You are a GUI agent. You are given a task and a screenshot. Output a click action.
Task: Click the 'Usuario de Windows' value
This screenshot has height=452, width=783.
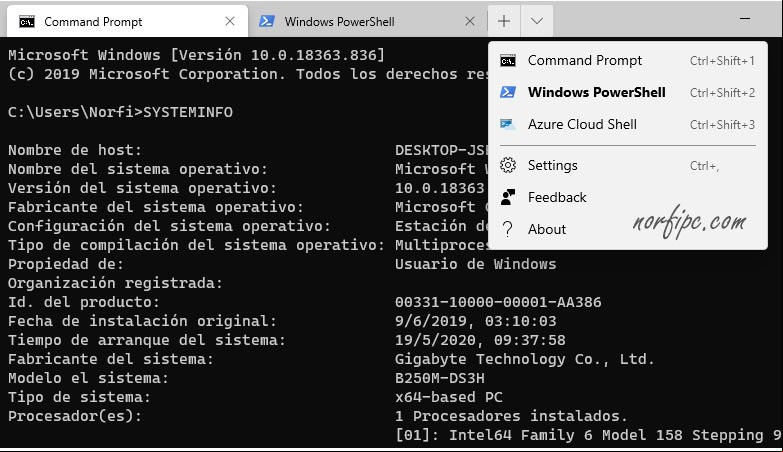(x=475, y=264)
